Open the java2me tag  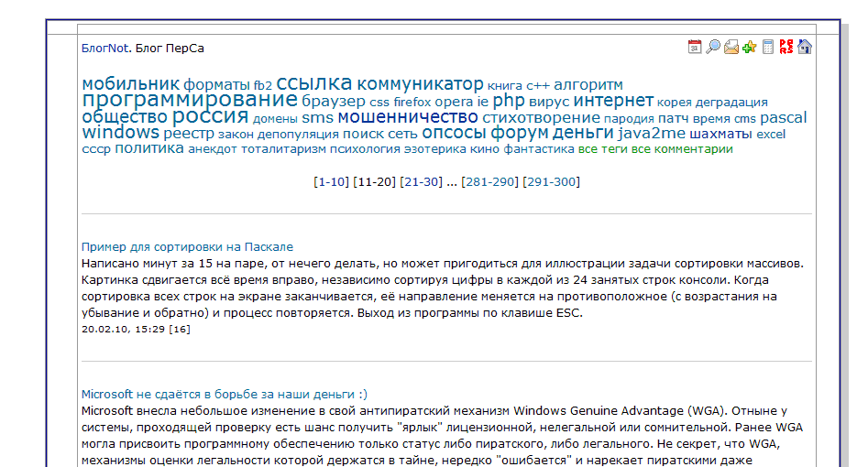point(652,134)
